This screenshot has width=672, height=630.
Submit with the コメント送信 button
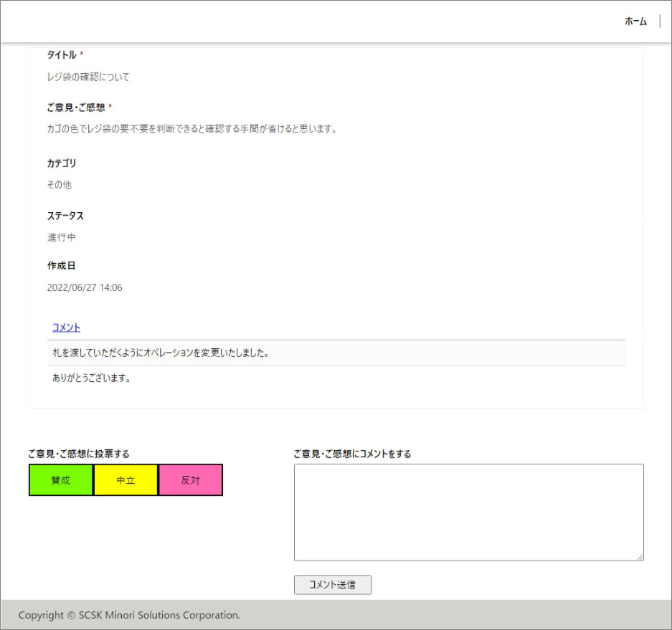(333, 585)
